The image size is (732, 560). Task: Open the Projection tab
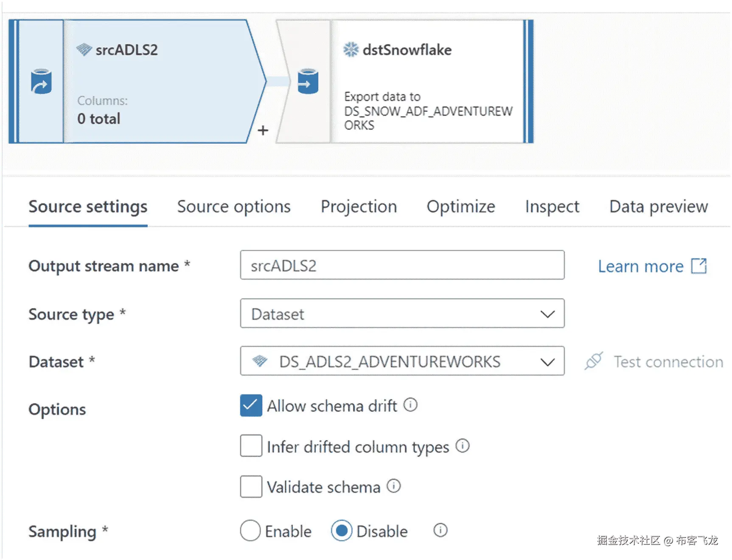(x=359, y=207)
